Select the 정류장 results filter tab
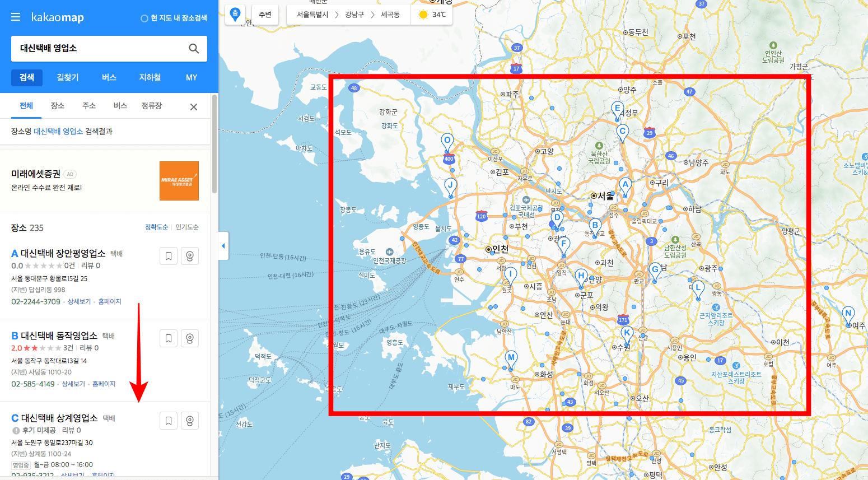The height and width of the screenshot is (480, 868). 152,106
